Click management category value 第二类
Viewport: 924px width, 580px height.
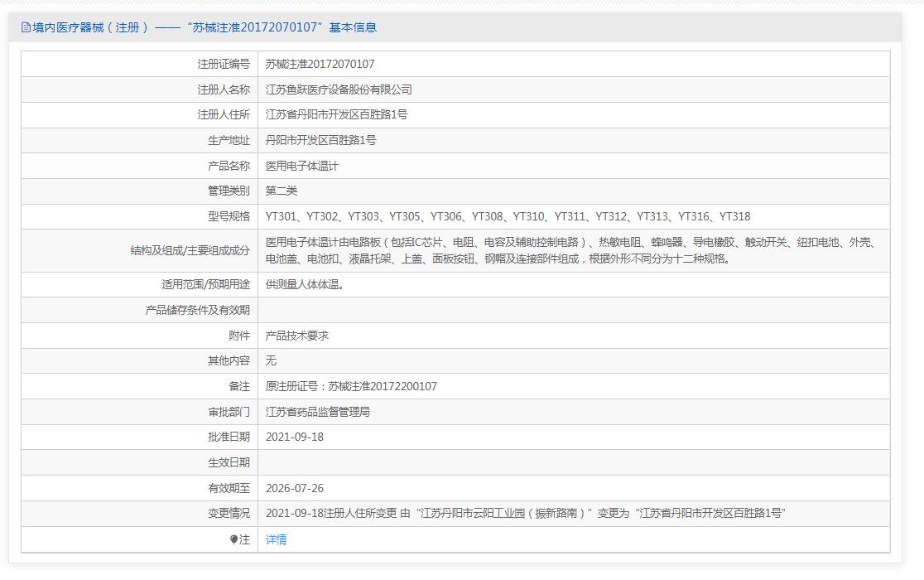282,191
